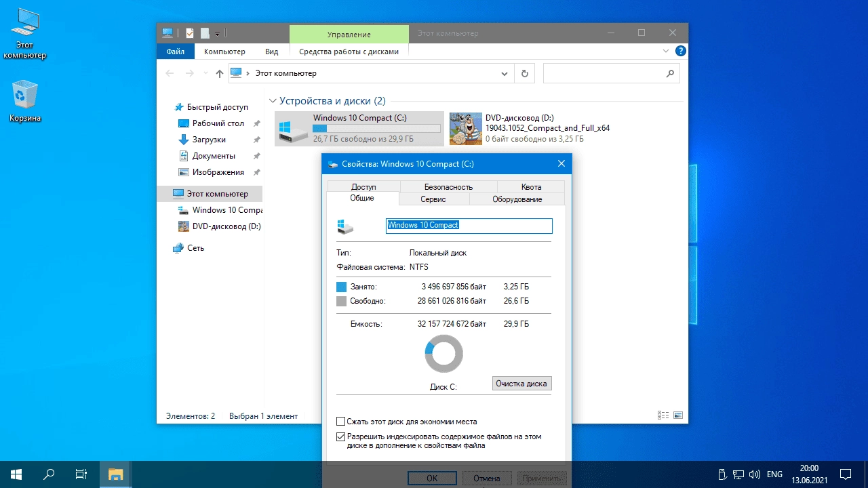Click the Explorer search box
This screenshot has width=868, height=488.
[x=612, y=73]
